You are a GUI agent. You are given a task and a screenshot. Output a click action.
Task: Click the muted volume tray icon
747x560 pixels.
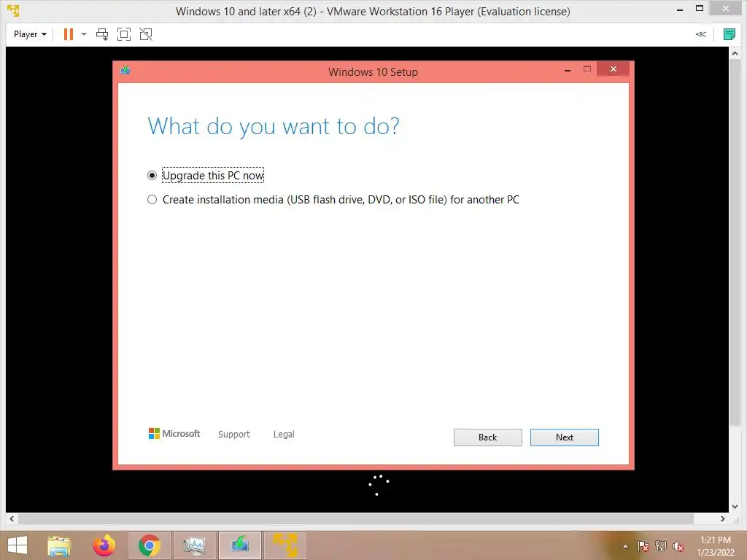678,546
